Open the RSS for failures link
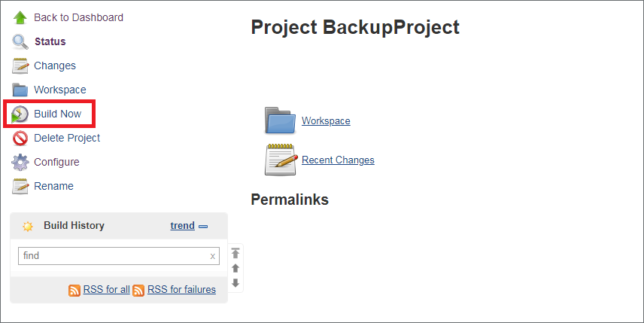This screenshot has height=323, width=644. [x=181, y=289]
